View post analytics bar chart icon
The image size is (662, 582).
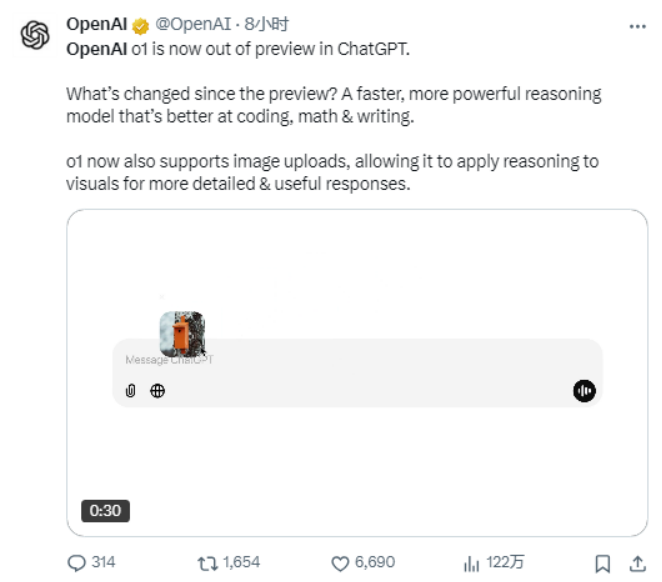coord(472,563)
